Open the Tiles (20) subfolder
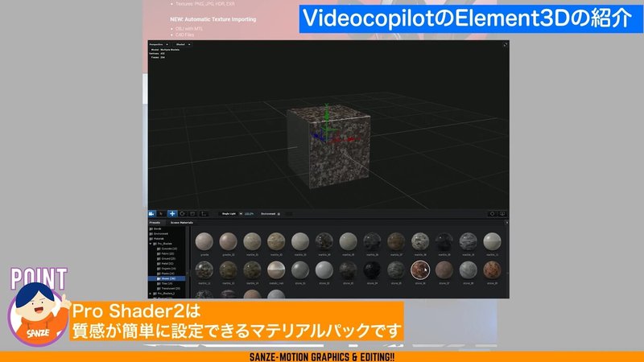This screenshot has height=362, width=644. coord(165,284)
